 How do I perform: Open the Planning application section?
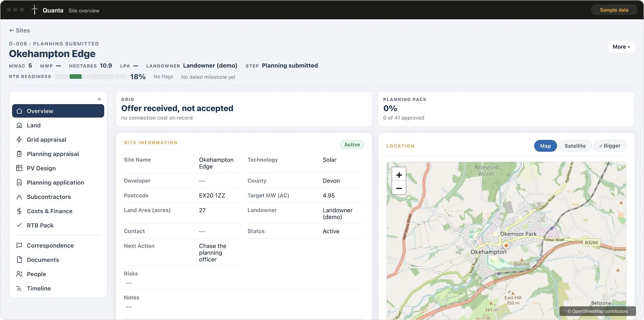pyautogui.click(x=58, y=183)
